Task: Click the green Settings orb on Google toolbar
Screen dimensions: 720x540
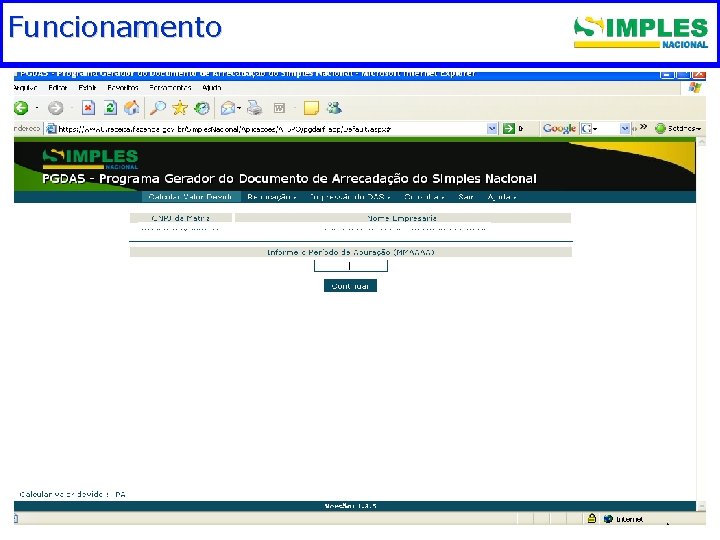Action: (x=660, y=129)
